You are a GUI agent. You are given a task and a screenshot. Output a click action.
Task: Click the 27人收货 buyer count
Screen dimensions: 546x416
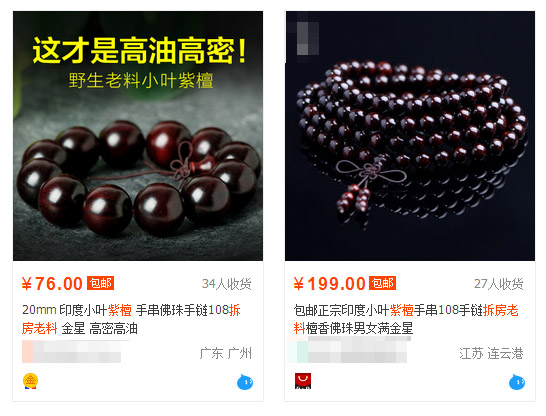[x=498, y=284]
